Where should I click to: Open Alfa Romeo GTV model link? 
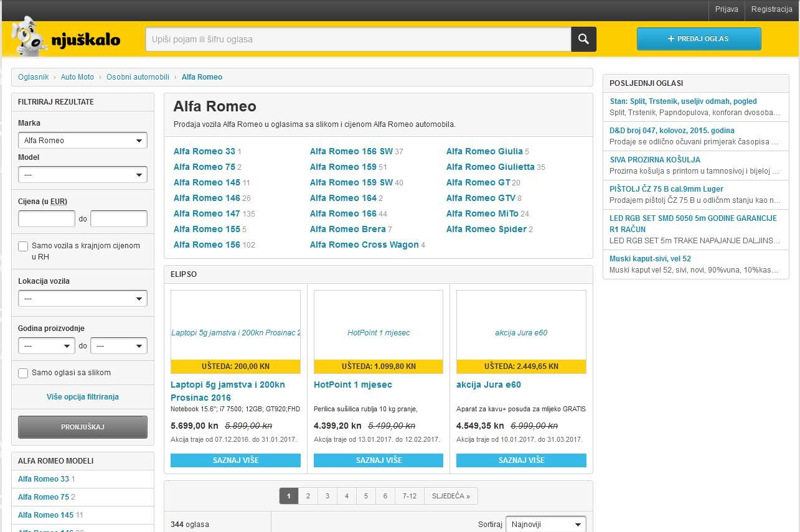coord(481,198)
